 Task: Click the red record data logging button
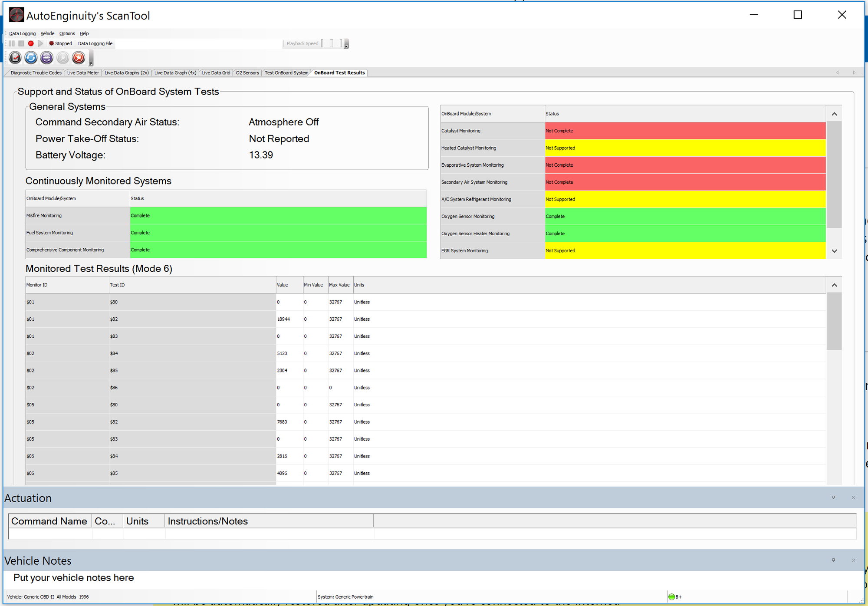coord(31,43)
